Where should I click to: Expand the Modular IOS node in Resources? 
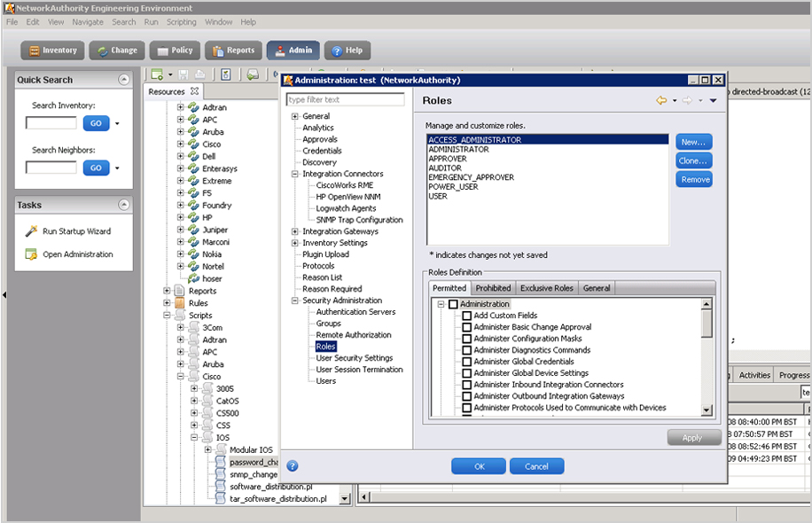pos(207,449)
